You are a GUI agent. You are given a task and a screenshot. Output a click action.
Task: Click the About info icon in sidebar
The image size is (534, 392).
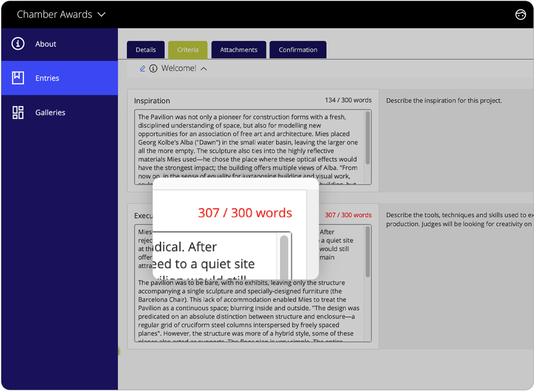pyautogui.click(x=17, y=43)
